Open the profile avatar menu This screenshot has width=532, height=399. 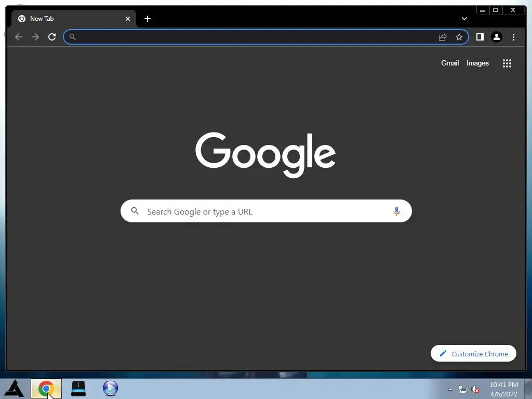tap(497, 37)
